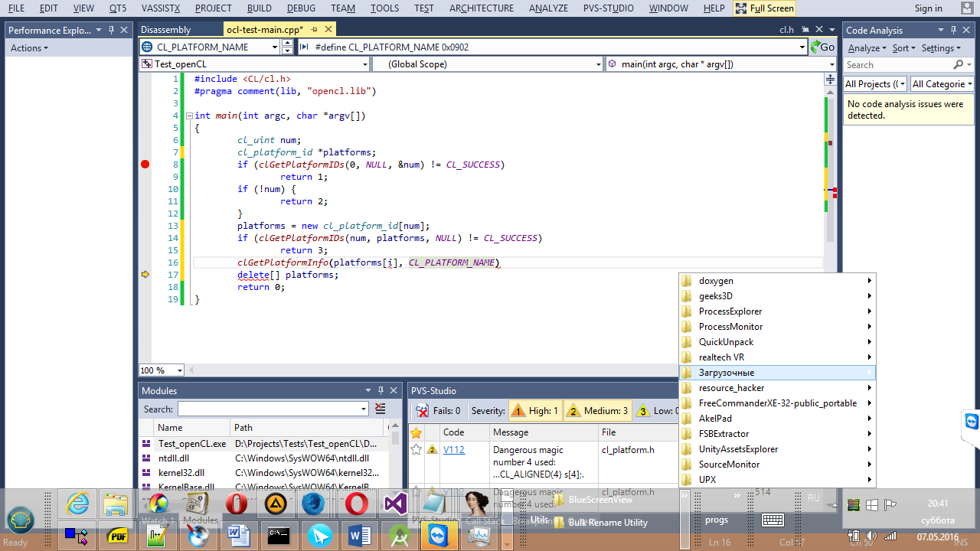Viewport: 980px width, 551px height.
Task: Click the split editor handle icon
Action: click(x=829, y=80)
